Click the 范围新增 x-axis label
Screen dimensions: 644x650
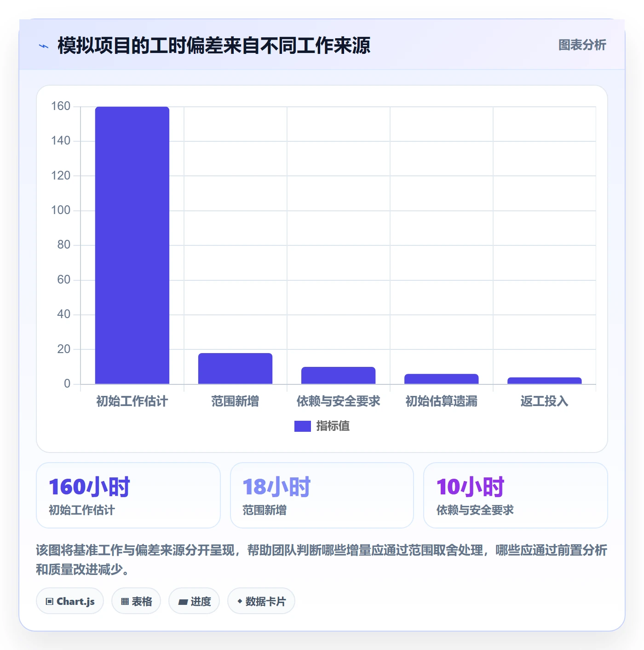click(x=235, y=401)
